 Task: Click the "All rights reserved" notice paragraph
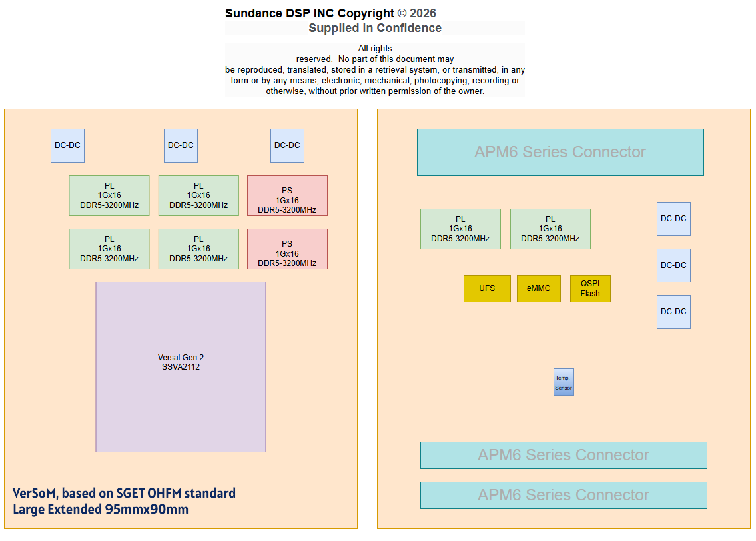375,70
